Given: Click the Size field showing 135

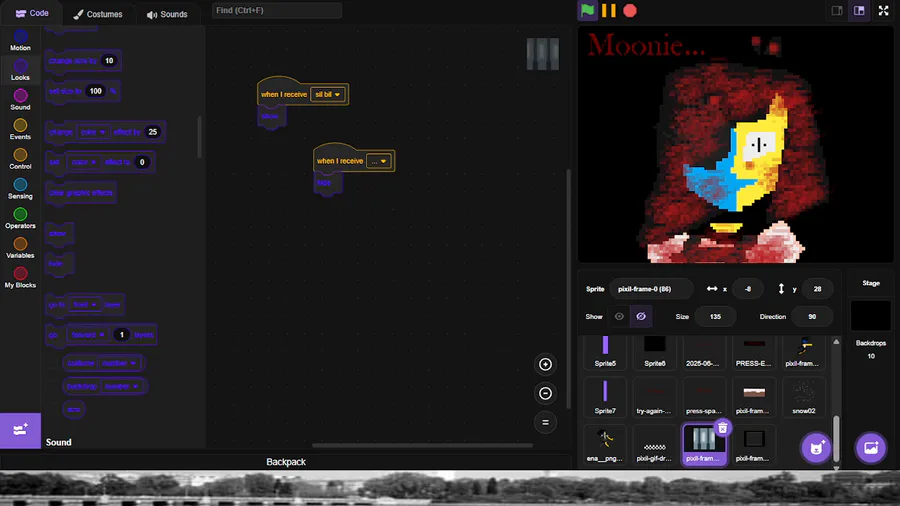Looking at the screenshot, I should [715, 317].
